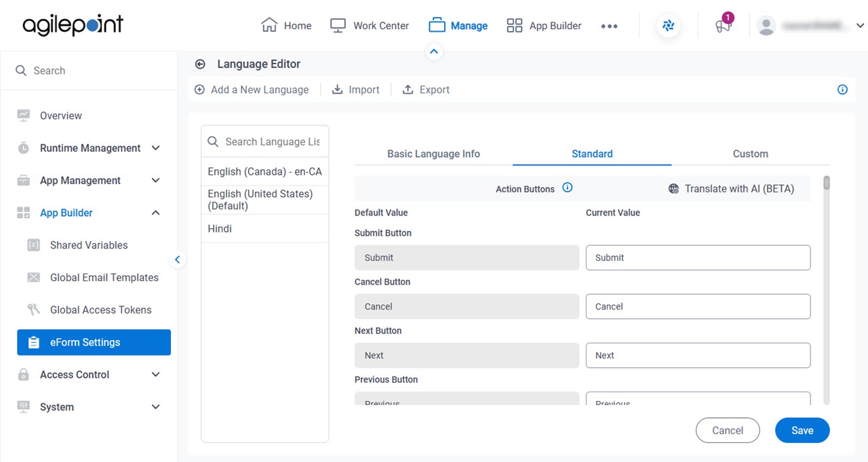Expand the System section chevron
This screenshot has height=462, width=868.
(x=155, y=407)
